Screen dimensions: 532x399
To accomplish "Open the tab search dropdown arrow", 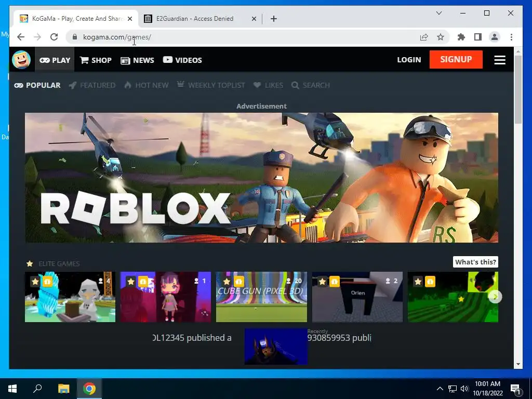I will pos(438,13).
